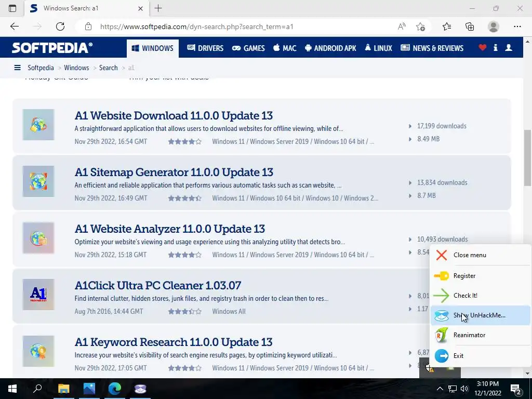Screen dimensions: 532x399
Task: Open the tab actions menu icon
Action: point(12,8)
